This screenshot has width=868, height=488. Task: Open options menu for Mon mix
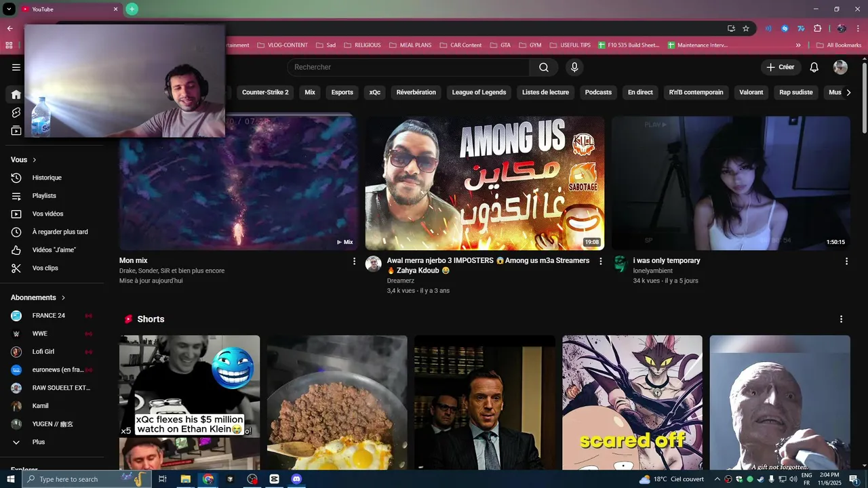click(354, 261)
